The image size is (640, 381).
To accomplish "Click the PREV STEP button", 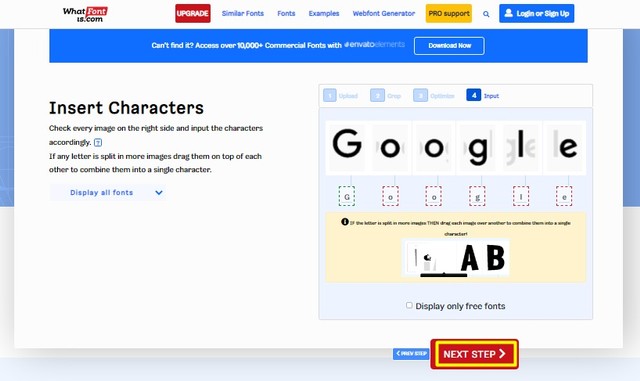I will pyautogui.click(x=411, y=354).
